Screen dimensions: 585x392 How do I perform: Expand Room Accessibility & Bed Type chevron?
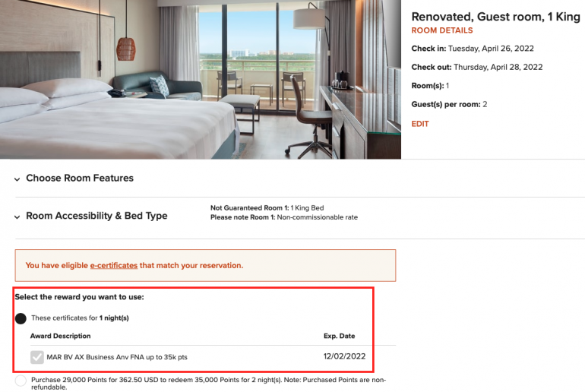(x=17, y=217)
